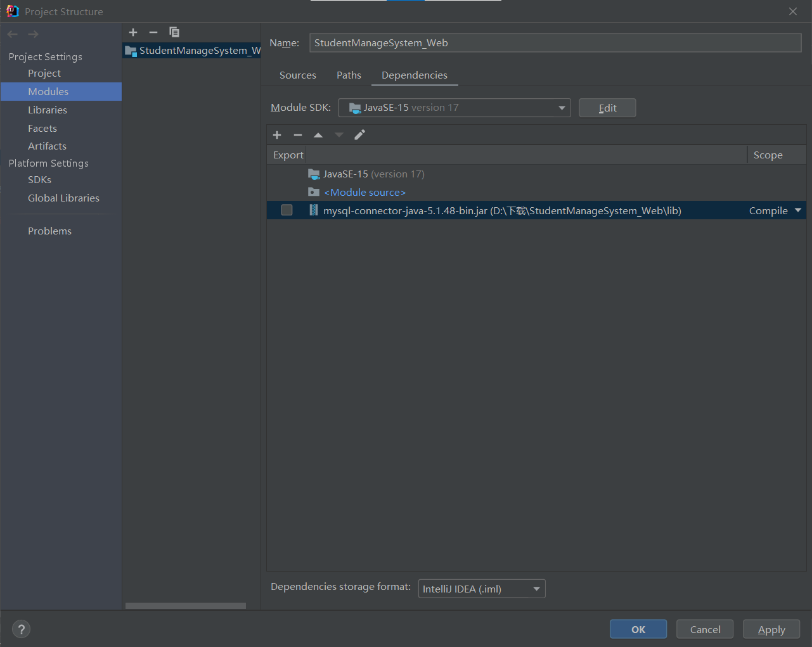Click the IntelliJ logo in title bar
The height and width of the screenshot is (647, 812).
(12, 11)
